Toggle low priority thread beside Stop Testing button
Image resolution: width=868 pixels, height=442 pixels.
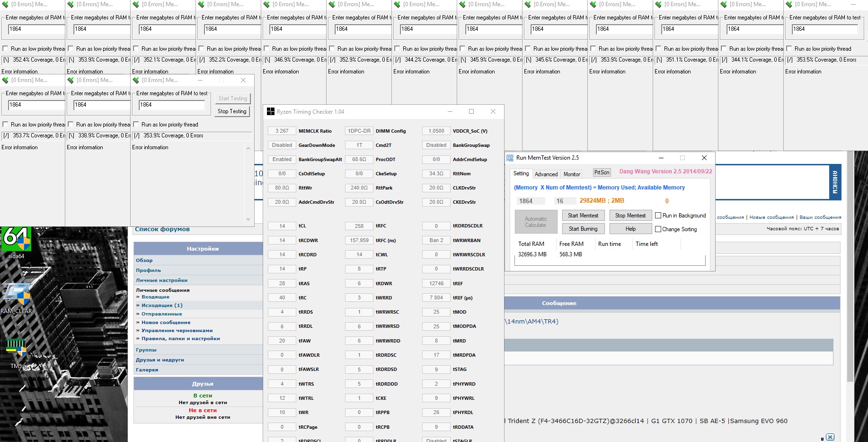tap(136, 125)
